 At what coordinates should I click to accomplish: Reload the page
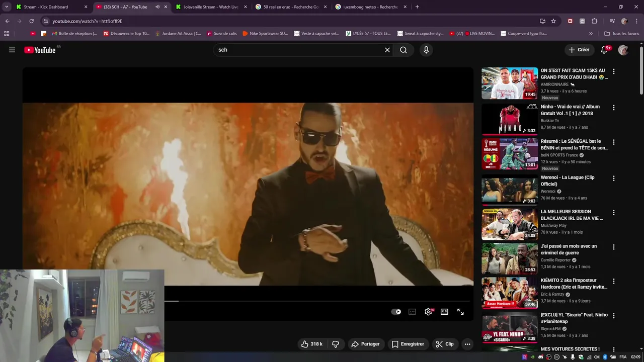(x=31, y=21)
